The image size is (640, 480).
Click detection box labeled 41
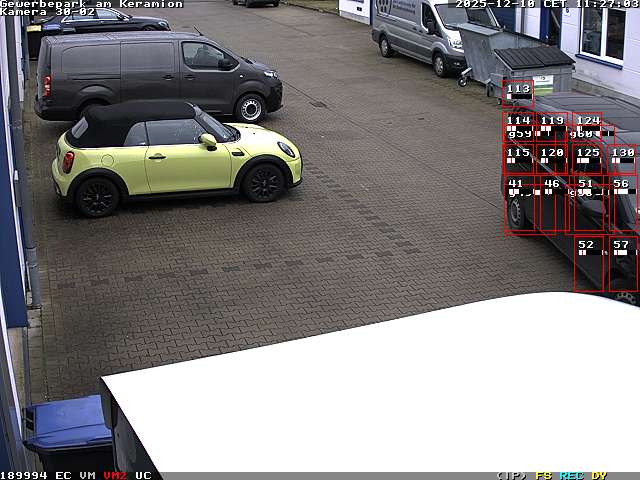(520, 205)
